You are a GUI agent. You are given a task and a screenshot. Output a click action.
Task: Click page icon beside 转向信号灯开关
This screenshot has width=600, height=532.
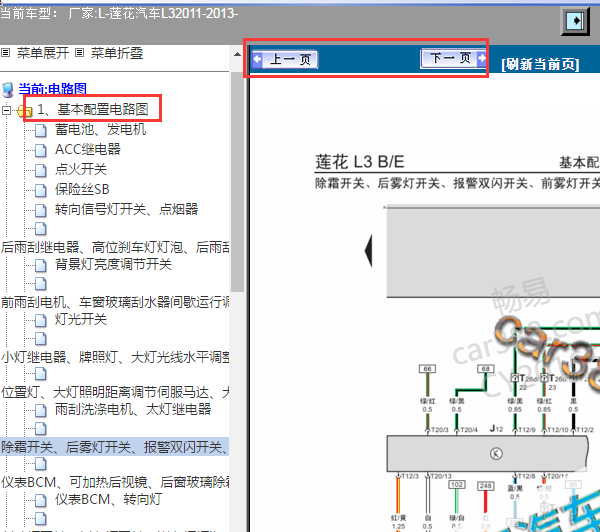click(41, 210)
